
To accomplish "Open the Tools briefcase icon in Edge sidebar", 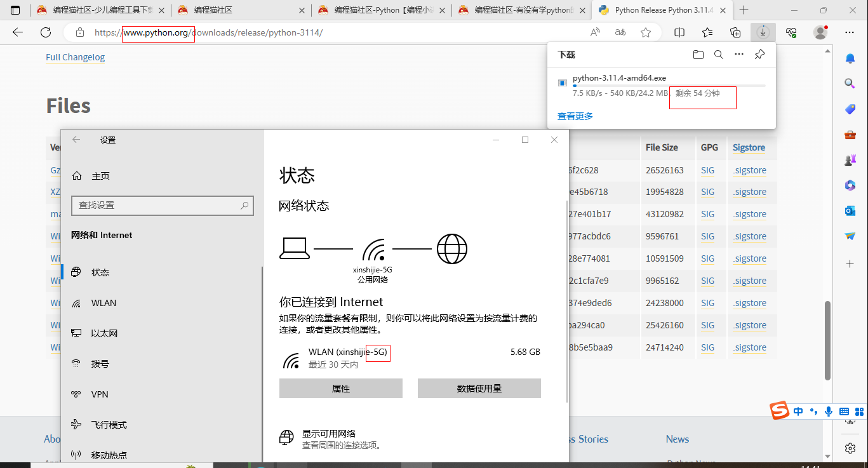I will click(x=850, y=135).
